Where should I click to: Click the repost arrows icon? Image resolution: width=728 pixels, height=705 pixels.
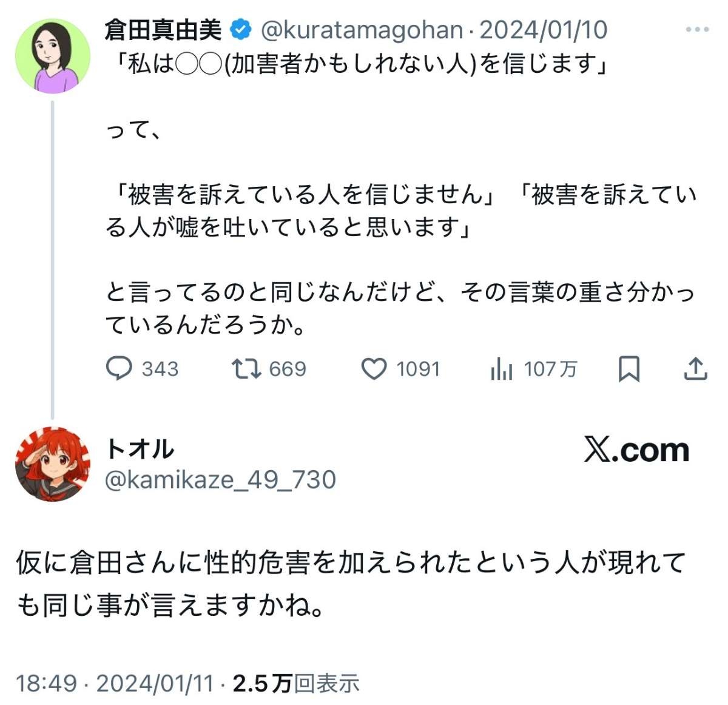(x=246, y=368)
